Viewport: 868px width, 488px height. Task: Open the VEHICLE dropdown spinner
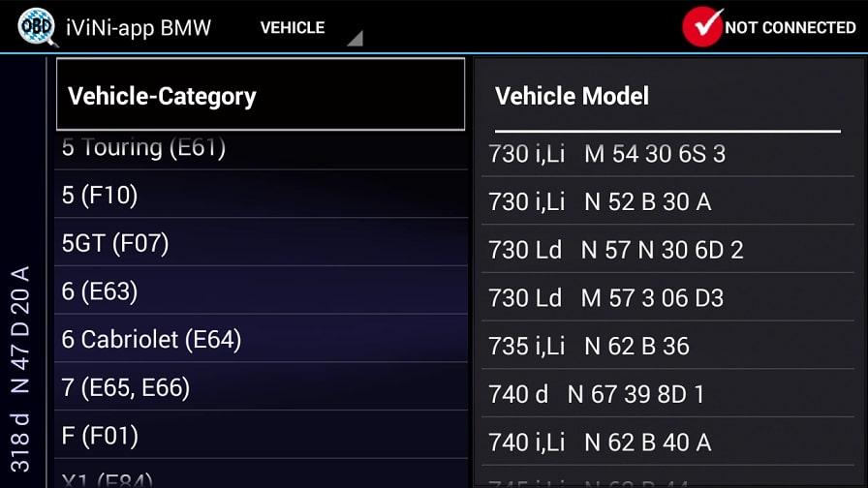click(308, 28)
